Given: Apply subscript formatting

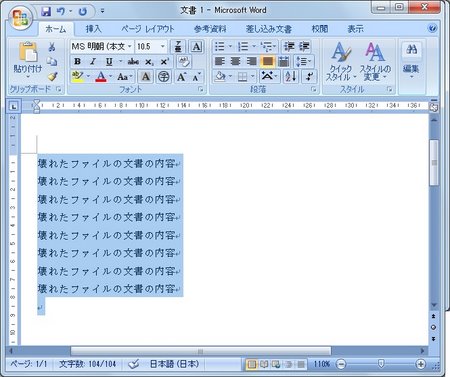Looking at the screenshot, I should click(x=149, y=62).
